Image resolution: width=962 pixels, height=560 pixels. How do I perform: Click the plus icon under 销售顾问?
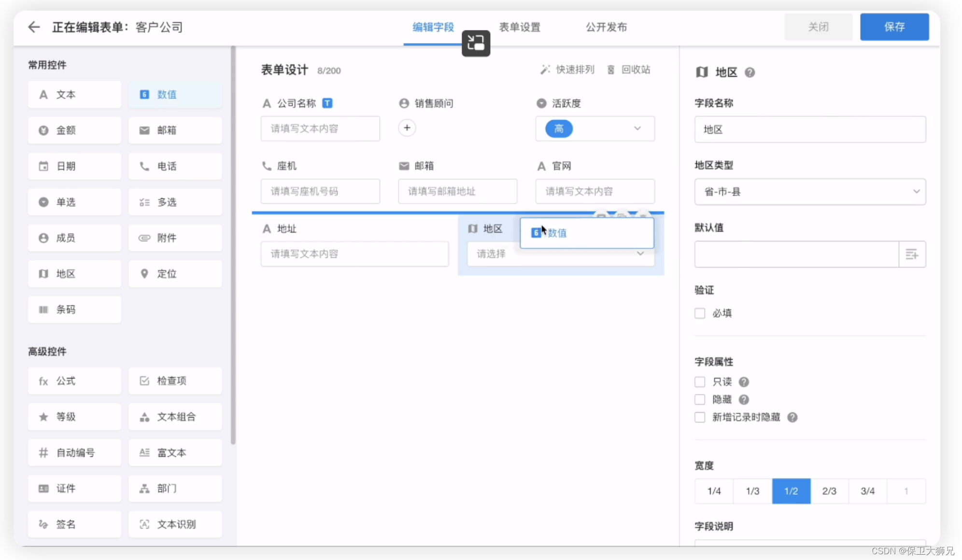click(407, 128)
